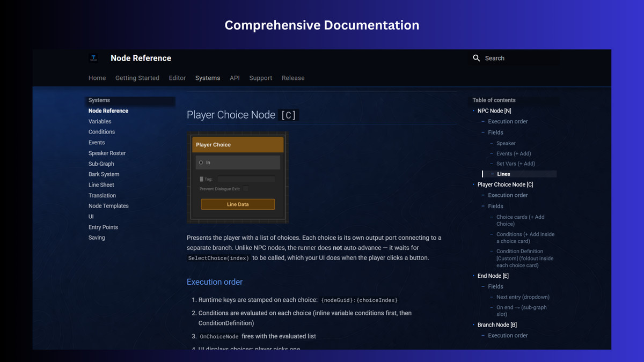Click the OnChoiceNode code text
The height and width of the screenshot is (362, 644).
[219, 337]
